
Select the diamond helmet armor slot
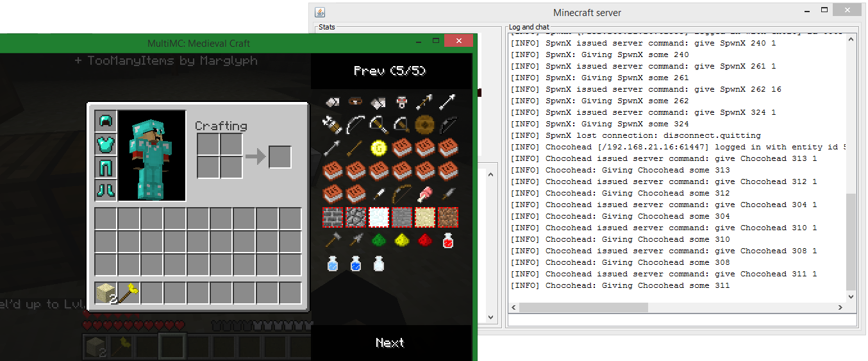tap(106, 121)
